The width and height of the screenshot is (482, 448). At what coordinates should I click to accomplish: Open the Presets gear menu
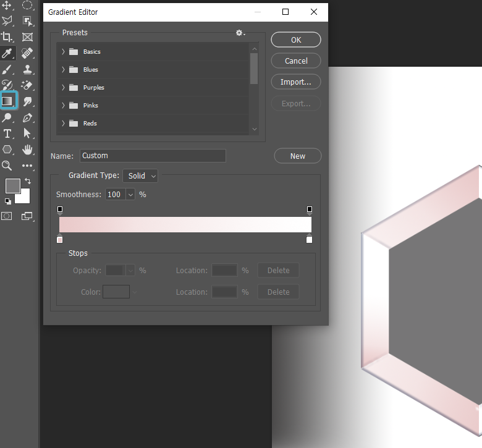(x=240, y=33)
